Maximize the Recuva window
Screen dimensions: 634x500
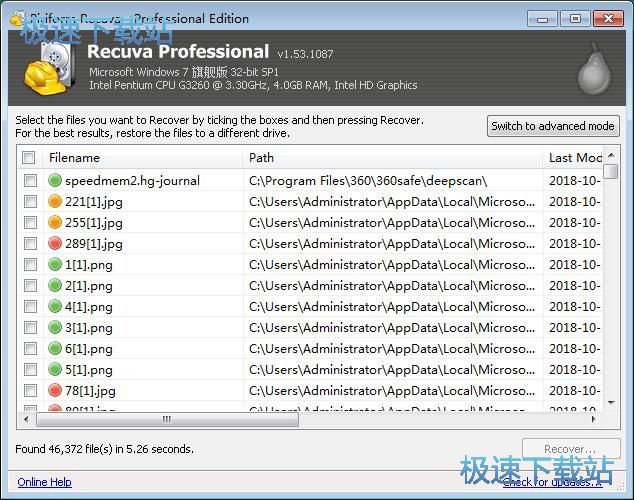(x=575, y=19)
